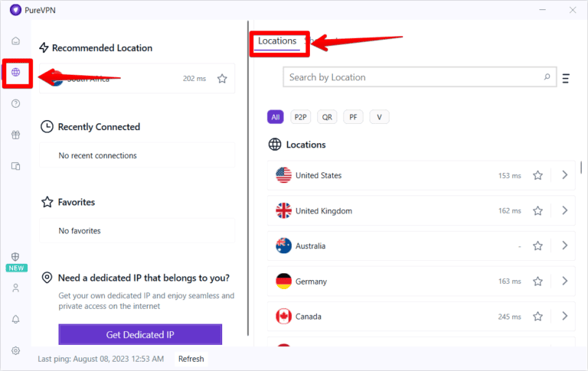Expand United Kingdom location chevron
588x371 pixels.
pyautogui.click(x=565, y=210)
